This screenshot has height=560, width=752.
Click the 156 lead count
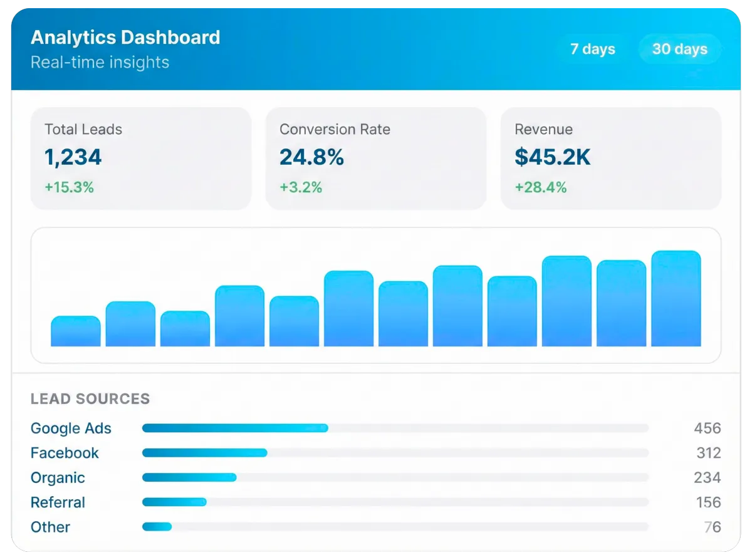click(x=709, y=502)
